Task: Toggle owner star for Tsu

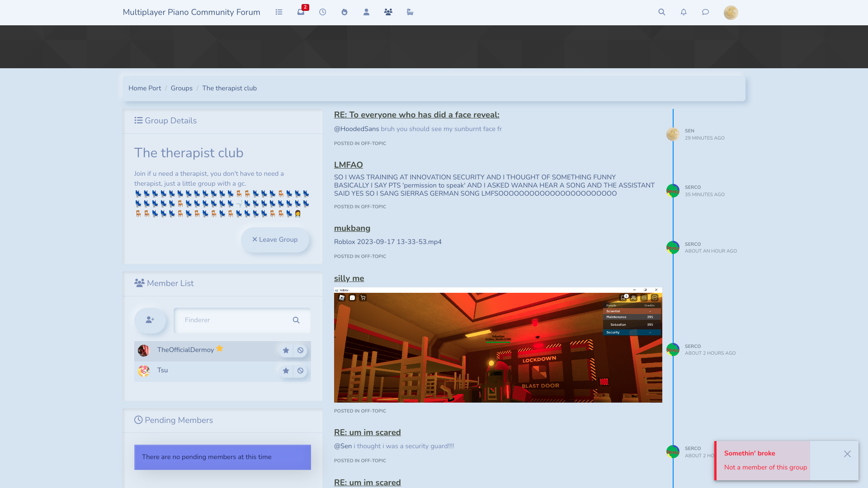Action: point(286,371)
